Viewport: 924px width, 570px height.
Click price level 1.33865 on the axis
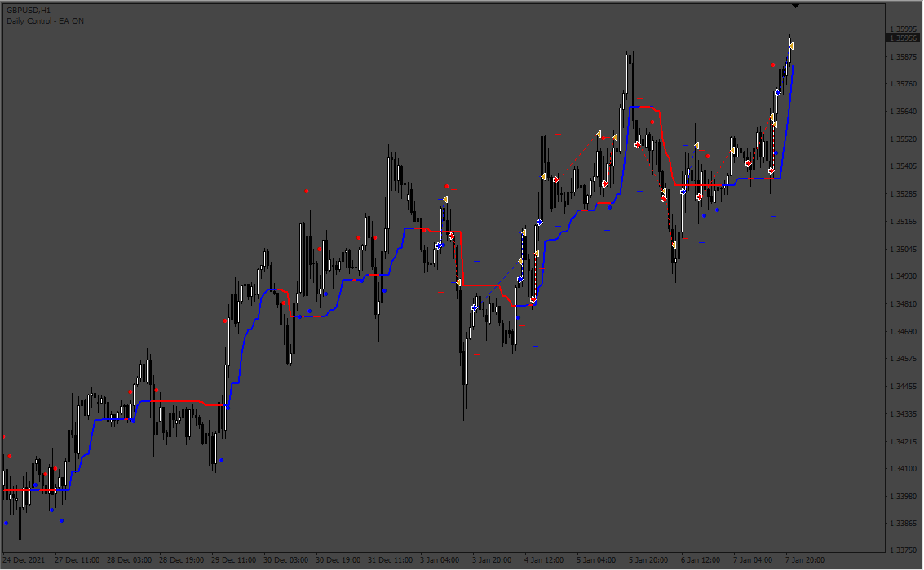point(903,524)
